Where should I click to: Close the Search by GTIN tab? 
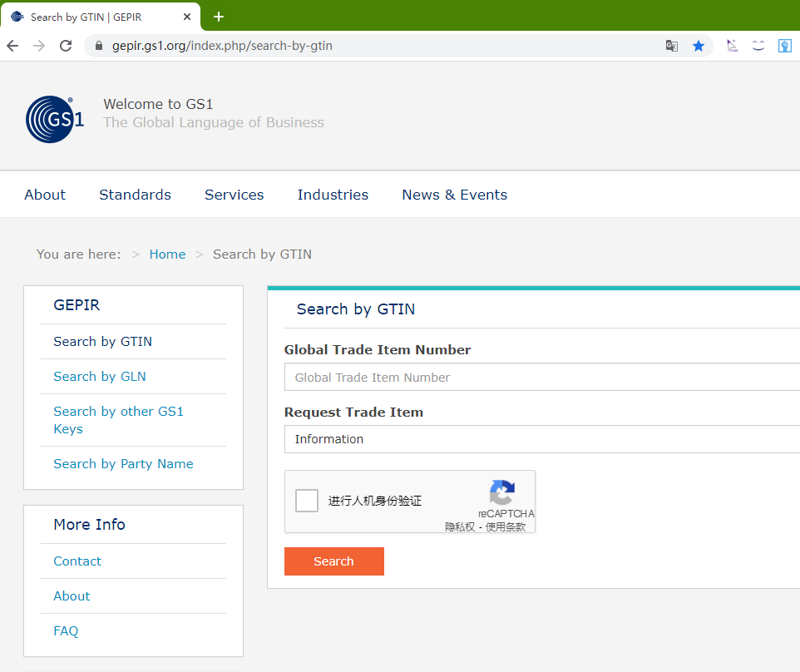(x=187, y=17)
